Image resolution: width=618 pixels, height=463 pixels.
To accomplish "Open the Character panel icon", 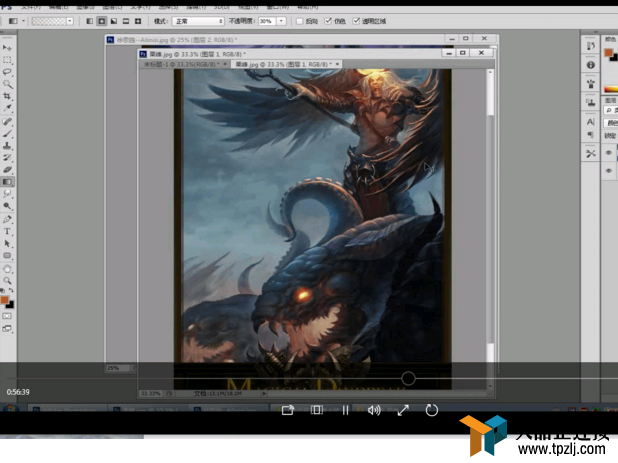I will (x=590, y=122).
